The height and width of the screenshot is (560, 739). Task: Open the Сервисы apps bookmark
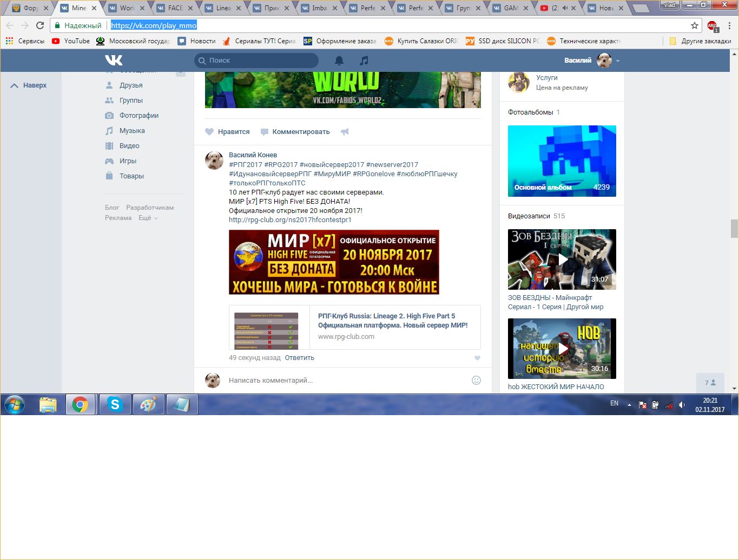pos(25,41)
